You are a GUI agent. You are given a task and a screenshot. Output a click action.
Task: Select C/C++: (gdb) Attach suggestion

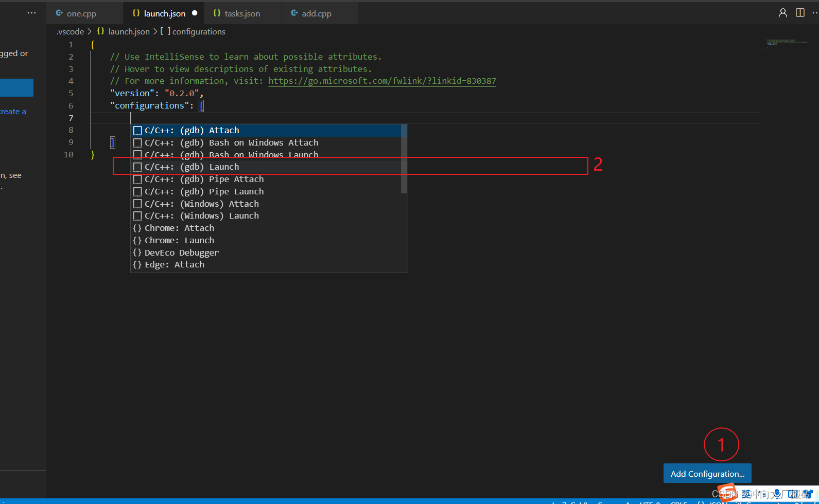tap(267, 131)
